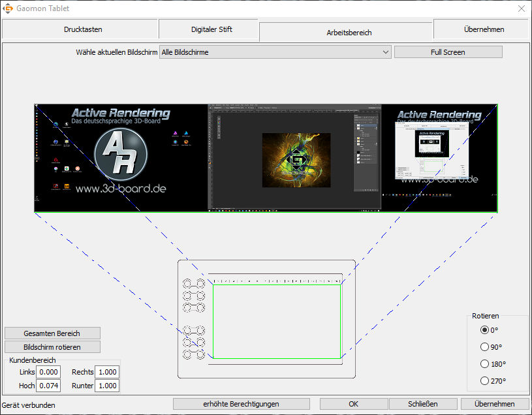Click the Full Screen button

click(448, 52)
